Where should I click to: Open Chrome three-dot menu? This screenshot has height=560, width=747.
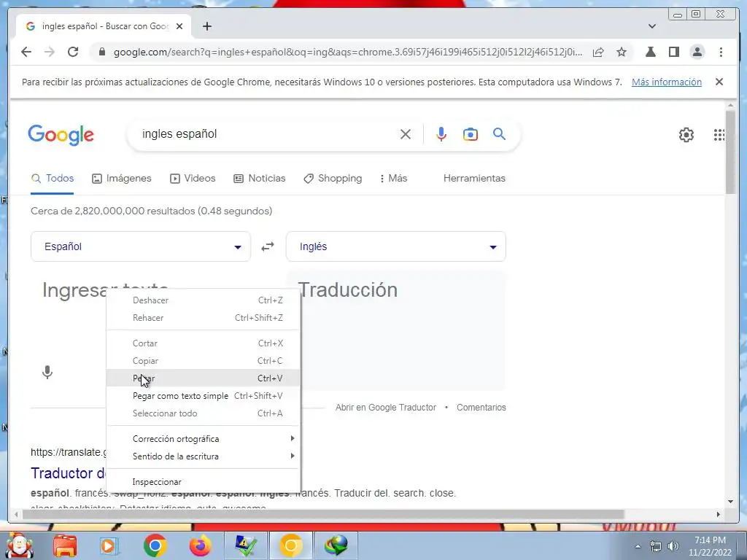(721, 52)
